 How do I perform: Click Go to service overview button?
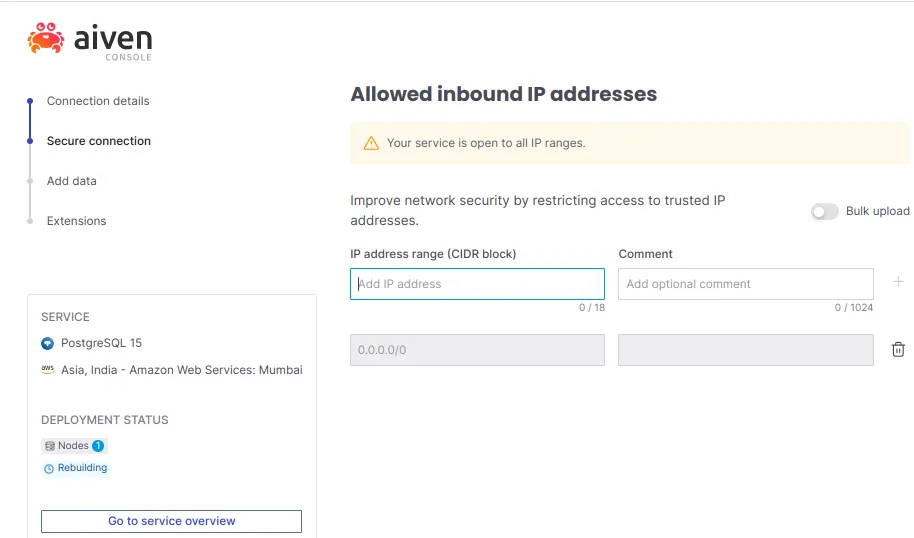tap(171, 521)
